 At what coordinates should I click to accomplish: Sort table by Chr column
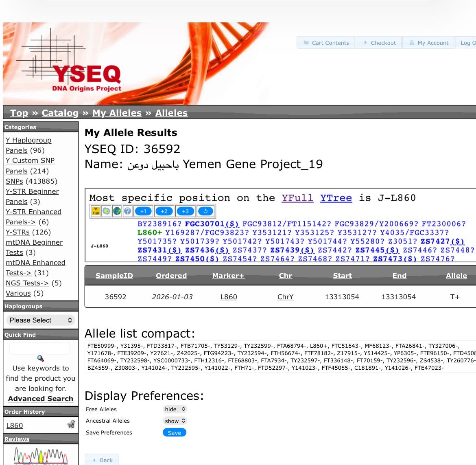tap(285, 276)
